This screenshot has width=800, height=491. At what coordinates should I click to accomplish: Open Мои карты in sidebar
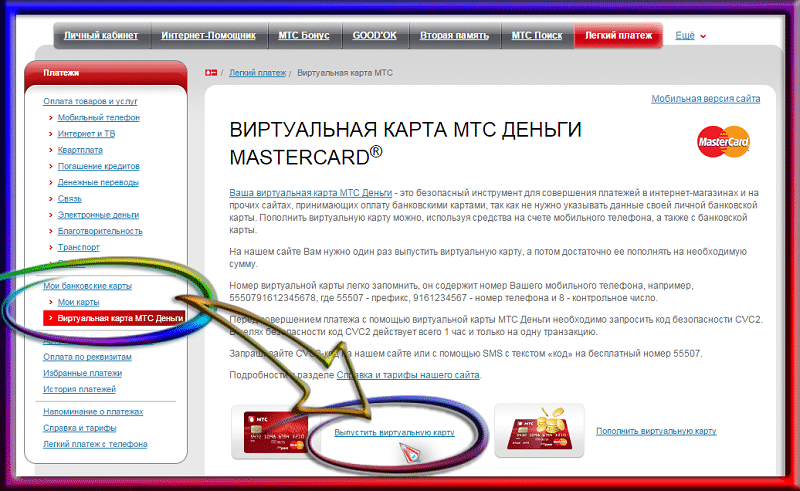coord(78,302)
